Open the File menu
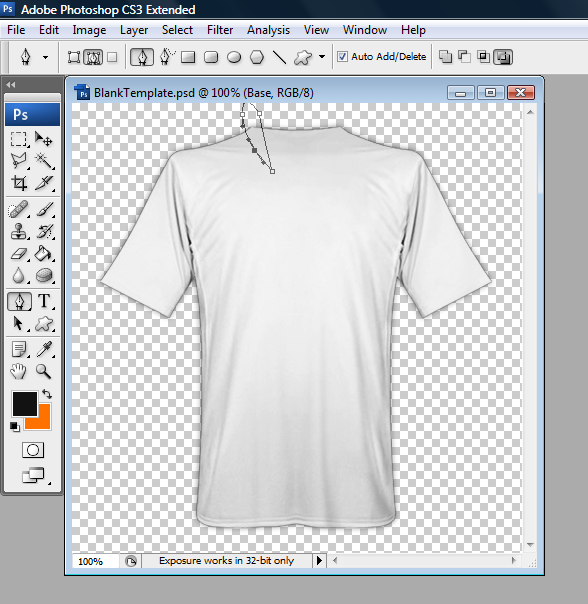The height and width of the screenshot is (604, 588). 16,30
